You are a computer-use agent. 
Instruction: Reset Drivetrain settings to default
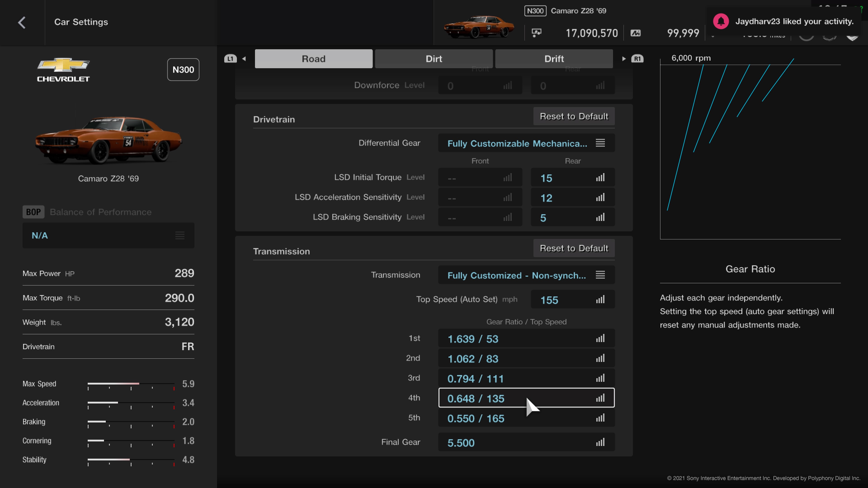click(x=574, y=116)
